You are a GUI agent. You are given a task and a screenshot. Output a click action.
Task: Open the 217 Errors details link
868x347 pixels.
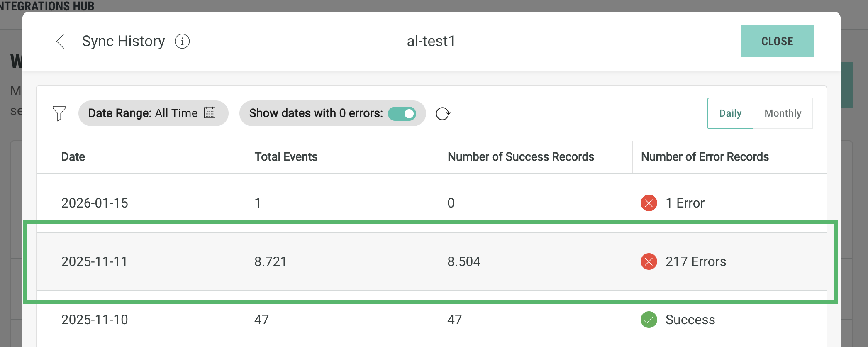(x=695, y=261)
